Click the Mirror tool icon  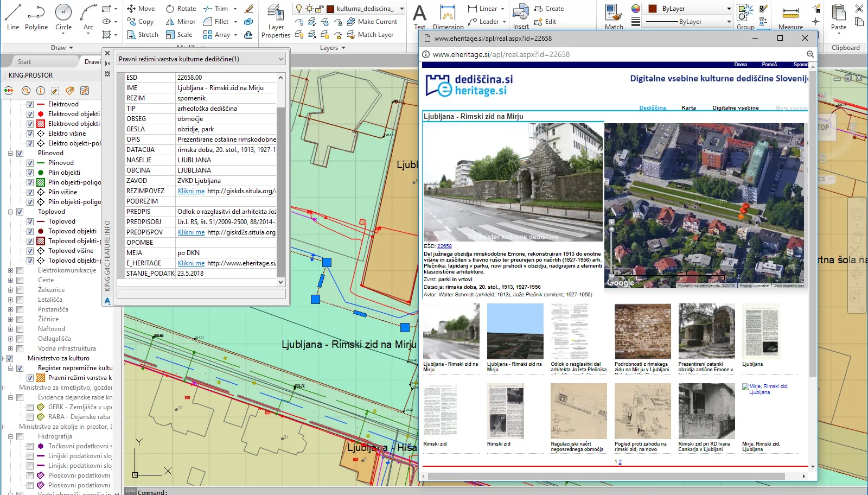(170, 22)
